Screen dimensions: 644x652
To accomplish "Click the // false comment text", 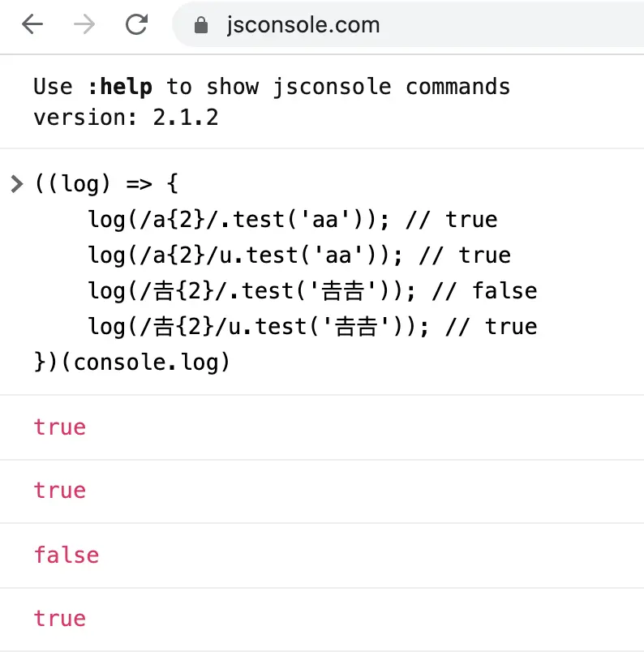I will [x=485, y=290].
